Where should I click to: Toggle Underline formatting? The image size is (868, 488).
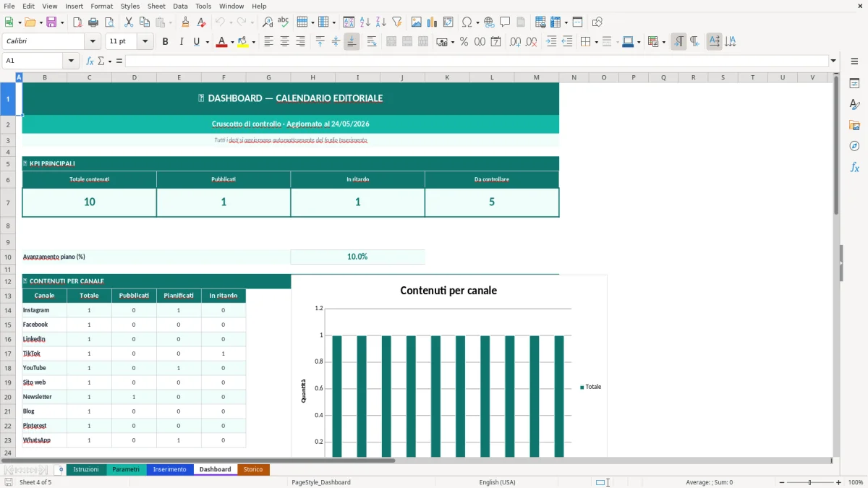196,42
